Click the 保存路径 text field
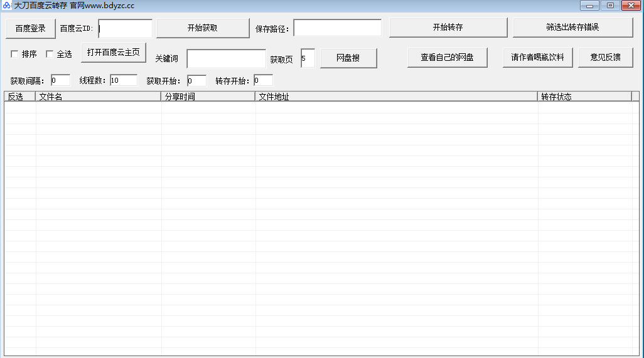Image resolution: width=644 pixels, height=358 pixels. [337, 28]
